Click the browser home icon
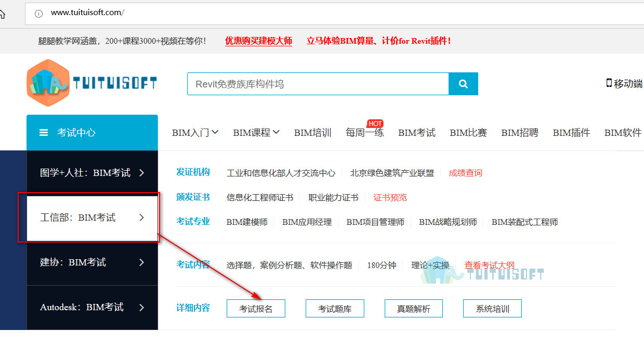This screenshot has width=644, height=343. (x=2, y=13)
